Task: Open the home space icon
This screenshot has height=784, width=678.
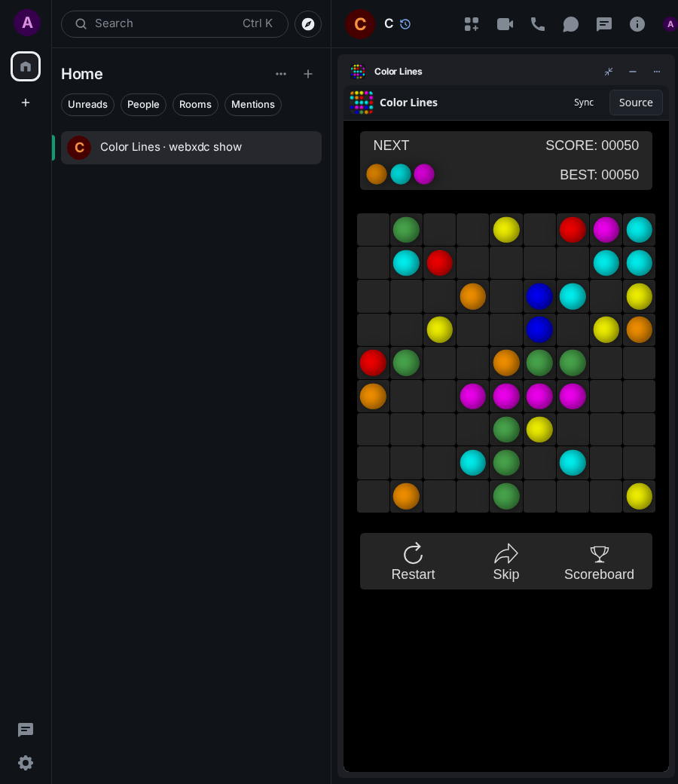Action: click(x=26, y=66)
